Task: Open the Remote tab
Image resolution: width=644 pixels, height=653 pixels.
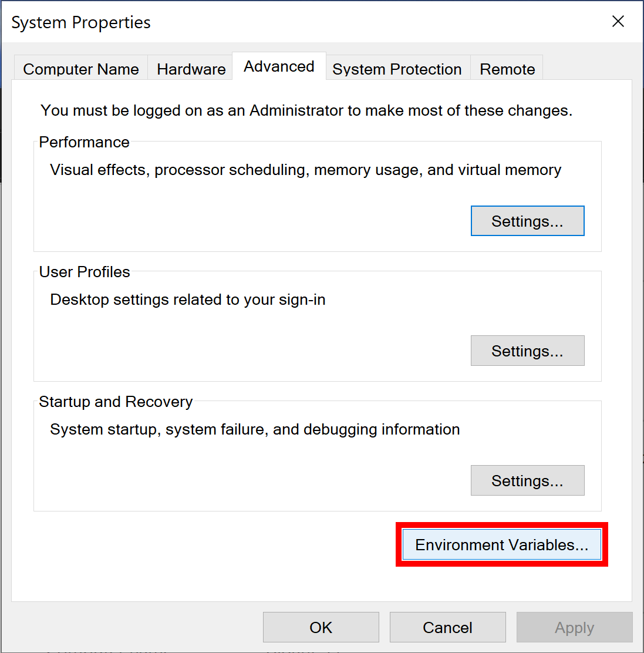Action: tap(507, 69)
